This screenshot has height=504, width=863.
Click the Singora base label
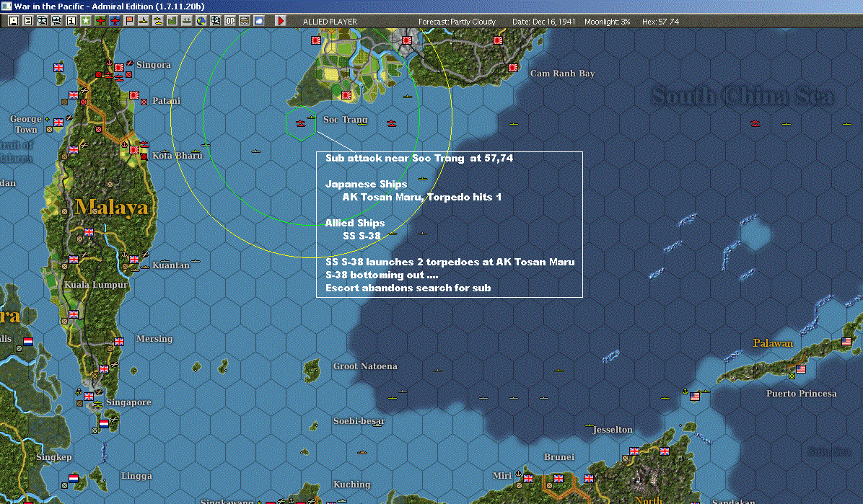pos(154,65)
